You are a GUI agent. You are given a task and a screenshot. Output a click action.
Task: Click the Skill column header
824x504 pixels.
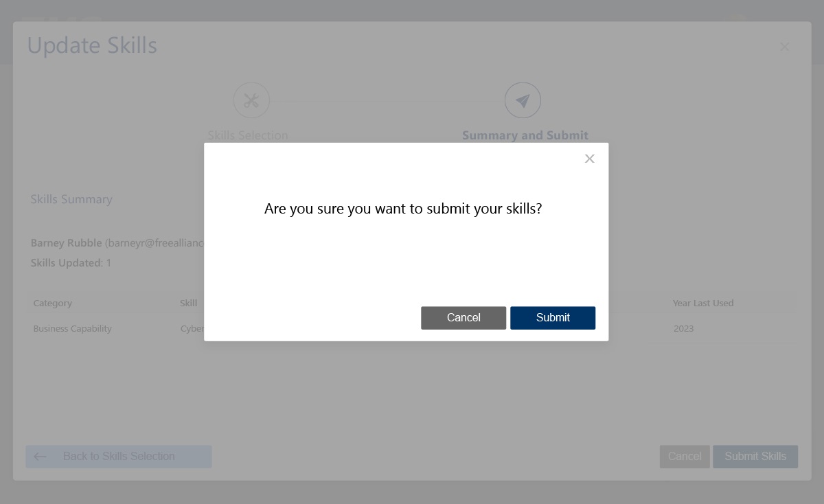(x=189, y=303)
